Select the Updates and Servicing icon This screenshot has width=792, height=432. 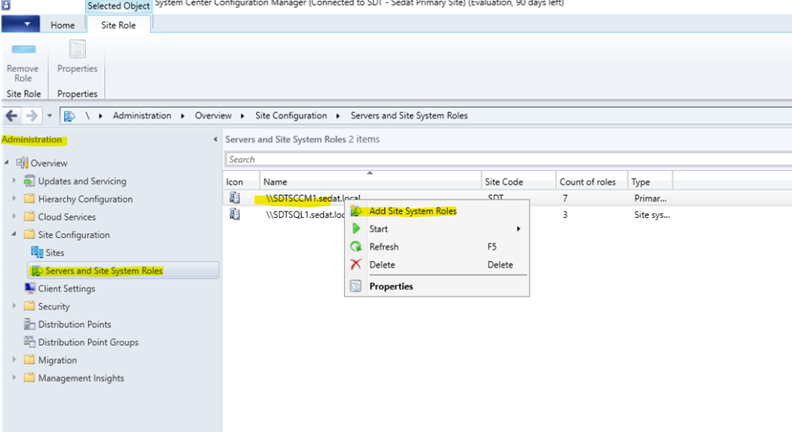(29, 180)
